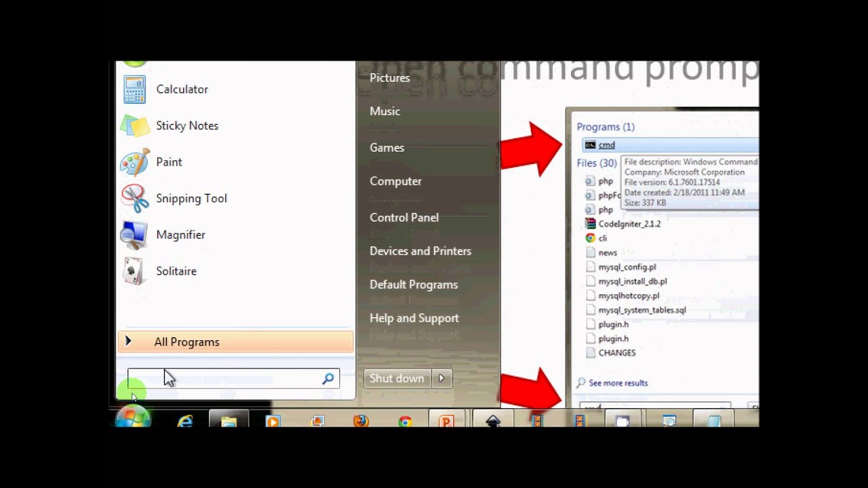Switch to PowerPoint on the taskbar

click(x=447, y=420)
